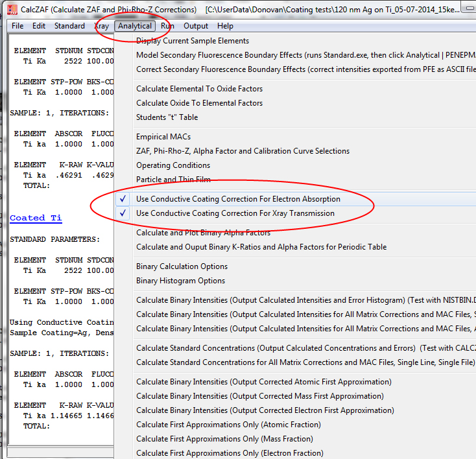Uncheck Conductive Coating Correction For Electron Absorption
This screenshot has width=476, height=459.
click(x=238, y=199)
